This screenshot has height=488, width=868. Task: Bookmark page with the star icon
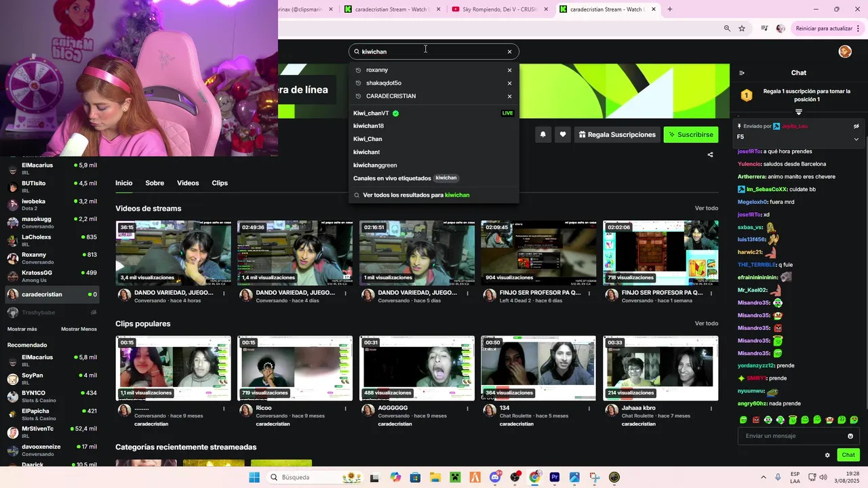coord(742,28)
